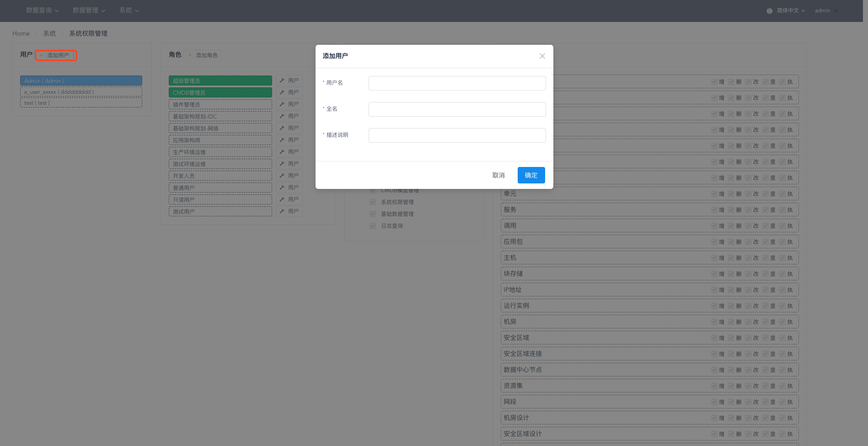Toggle 执 checkbox in 机房 row
This screenshot has width=868, height=446.
tap(782, 322)
